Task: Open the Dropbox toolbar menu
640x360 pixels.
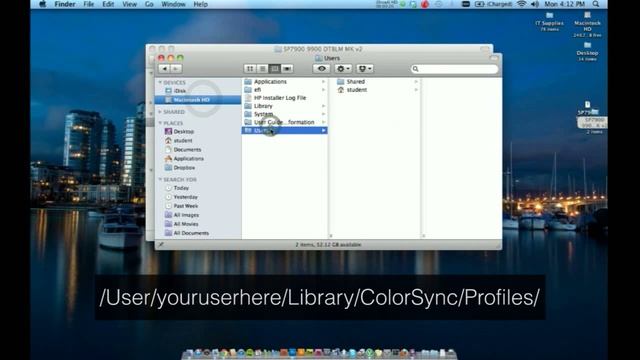Action: (364, 69)
